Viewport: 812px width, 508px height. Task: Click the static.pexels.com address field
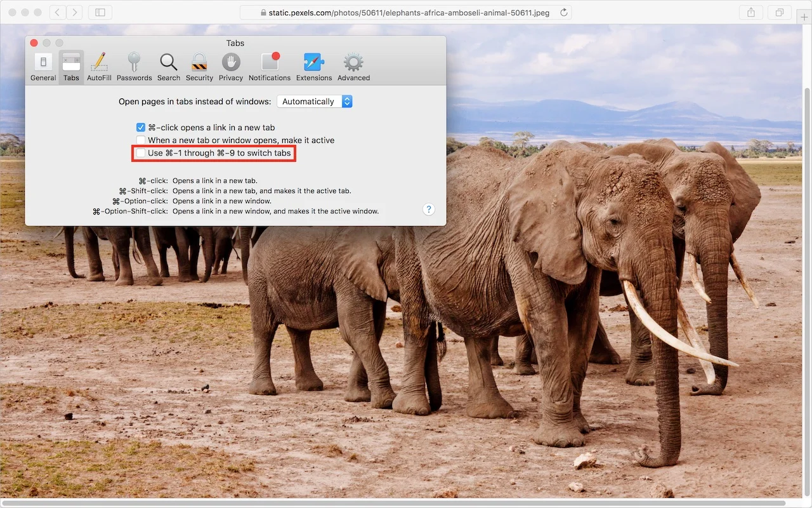point(406,12)
